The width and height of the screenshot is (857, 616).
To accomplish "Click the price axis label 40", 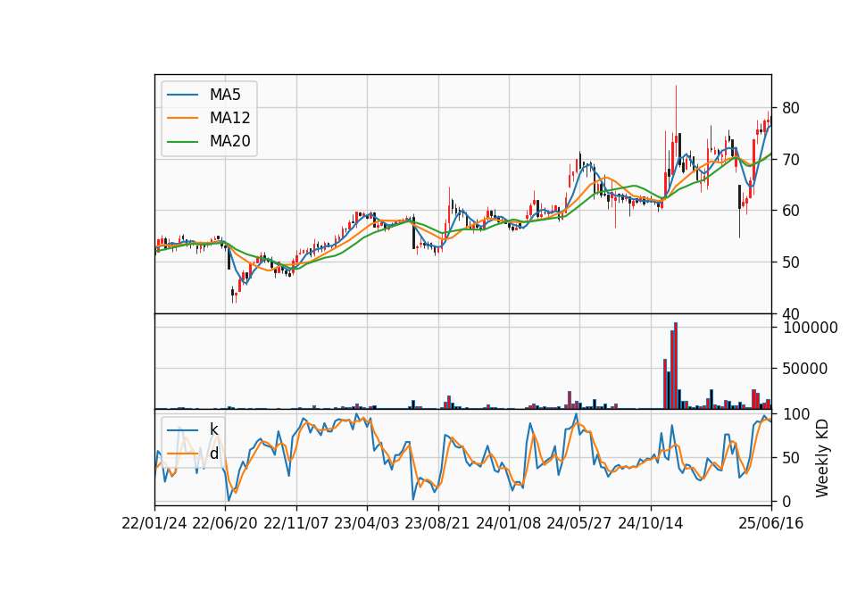I will (790, 314).
